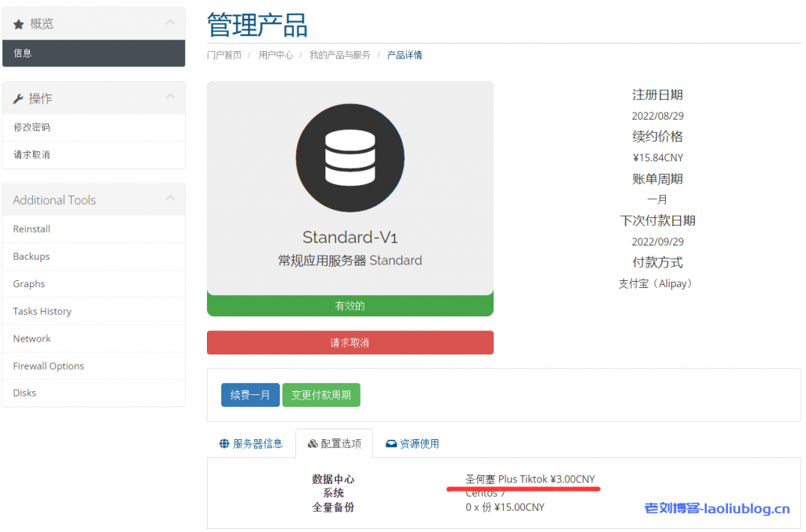Click the 变更付款周期 button
806x532 pixels.
click(321, 394)
